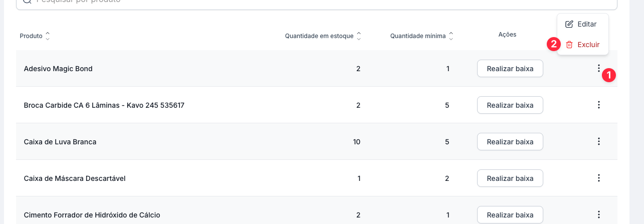The height and width of the screenshot is (224, 644).
Task: Click the trash icon beside Excluir
Action: click(x=569, y=45)
